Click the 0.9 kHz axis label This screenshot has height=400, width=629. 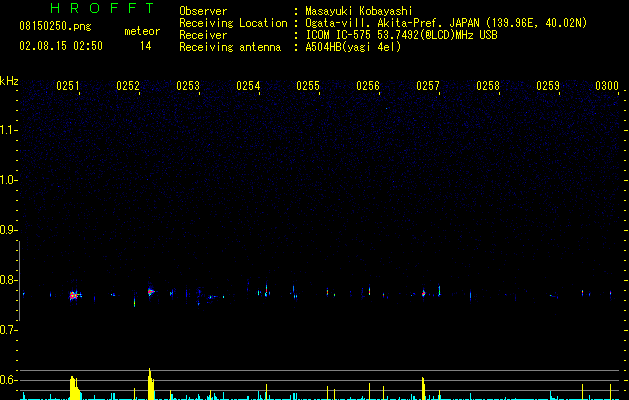(x=7, y=230)
